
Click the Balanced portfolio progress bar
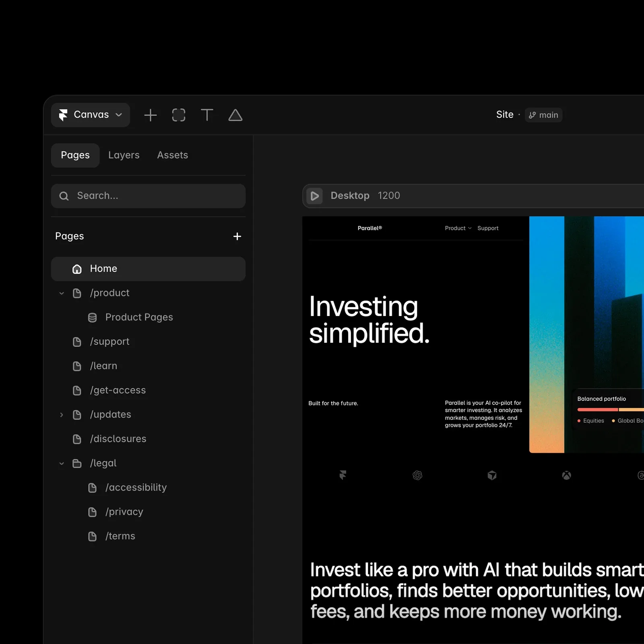point(611,410)
